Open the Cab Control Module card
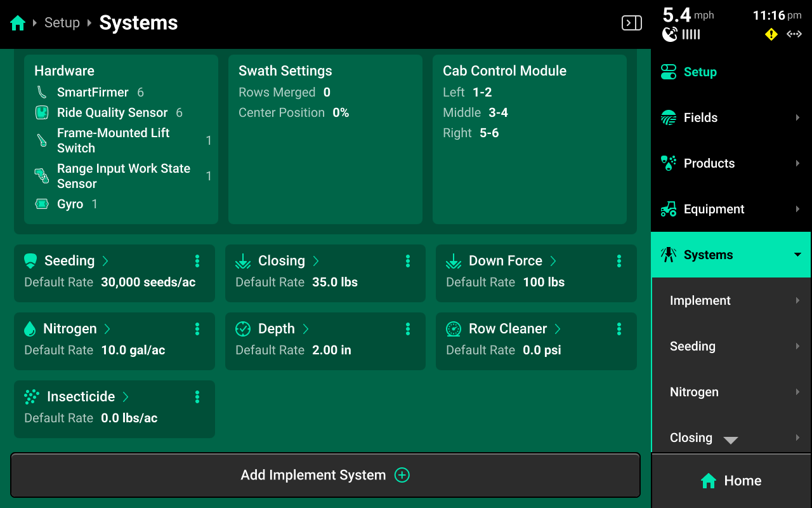Screen dimensions: 812x508 pos(530,139)
